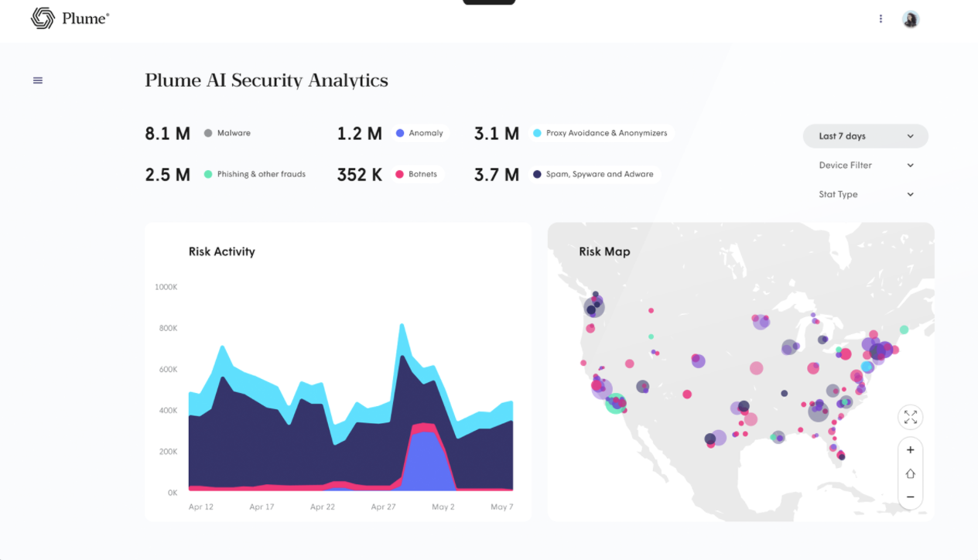This screenshot has height=560, width=978.
Task: Click the 2.5 M phishing count
Action: point(168,175)
